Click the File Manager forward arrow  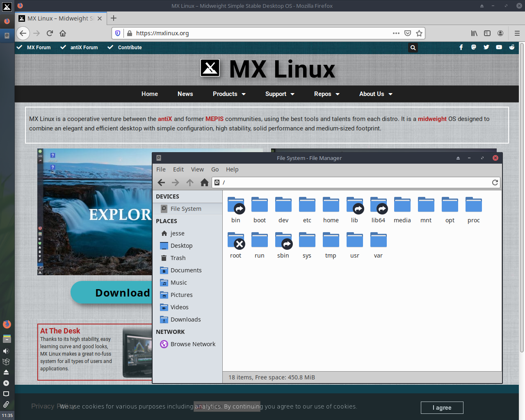(x=176, y=183)
